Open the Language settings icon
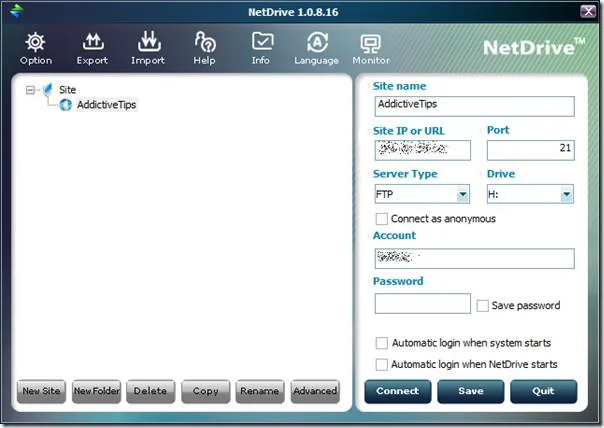Screen dimensions: 604x428 tap(317, 42)
